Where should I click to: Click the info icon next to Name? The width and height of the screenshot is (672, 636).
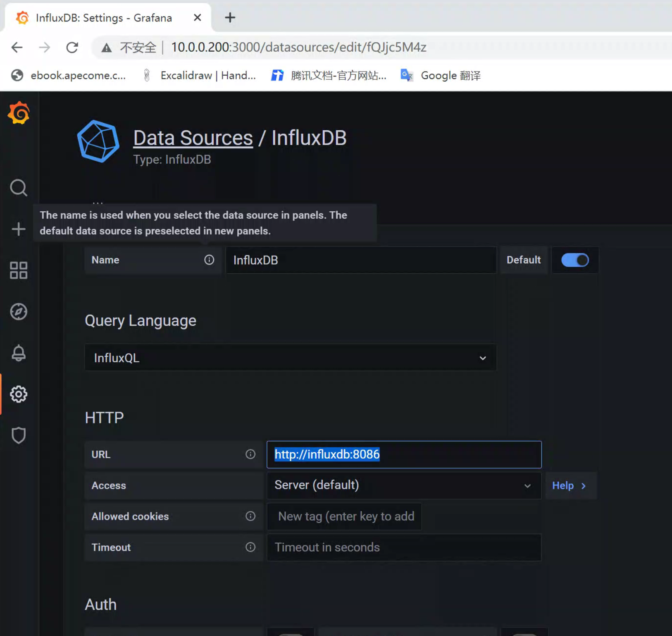point(209,260)
